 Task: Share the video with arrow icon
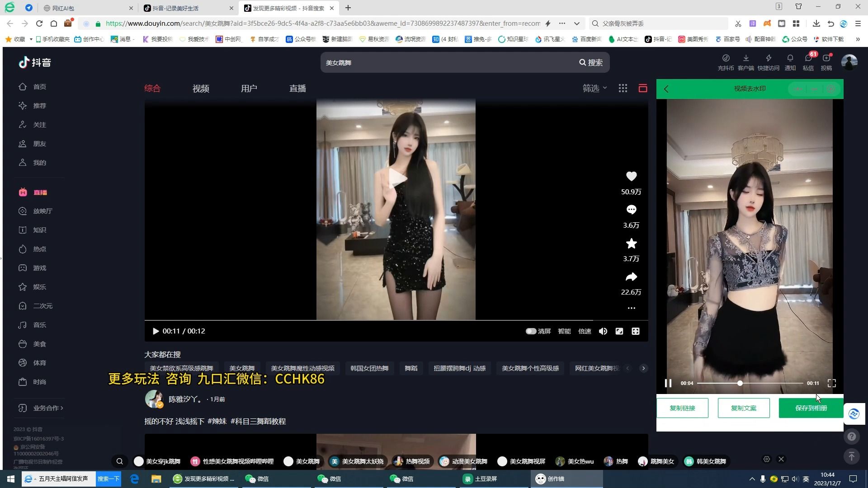[631, 277]
